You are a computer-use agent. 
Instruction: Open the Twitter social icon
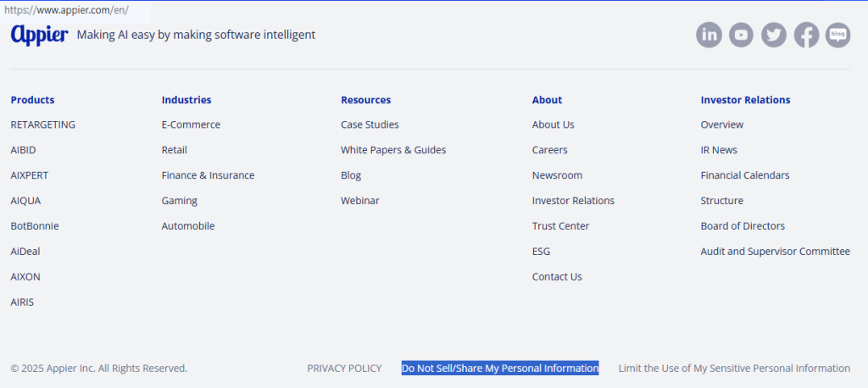773,35
